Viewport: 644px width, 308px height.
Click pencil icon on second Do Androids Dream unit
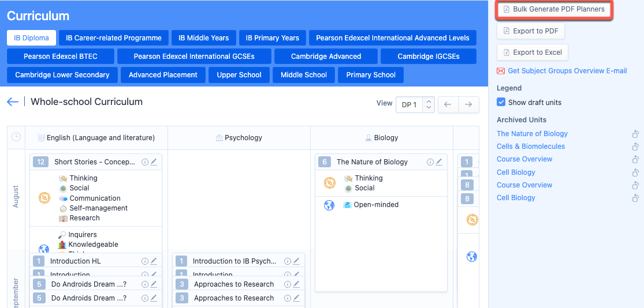point(154,298)
